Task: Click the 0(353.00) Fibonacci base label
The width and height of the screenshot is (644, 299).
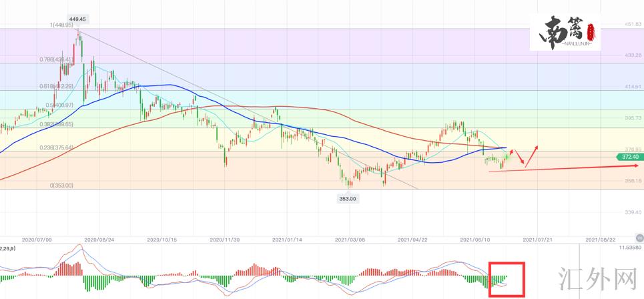Action: [61, 186]
